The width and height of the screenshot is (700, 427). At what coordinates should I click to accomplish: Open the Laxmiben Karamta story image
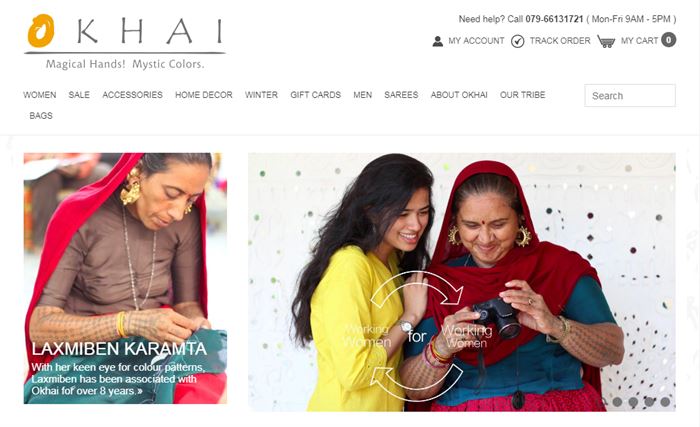[x=125, y=278]
